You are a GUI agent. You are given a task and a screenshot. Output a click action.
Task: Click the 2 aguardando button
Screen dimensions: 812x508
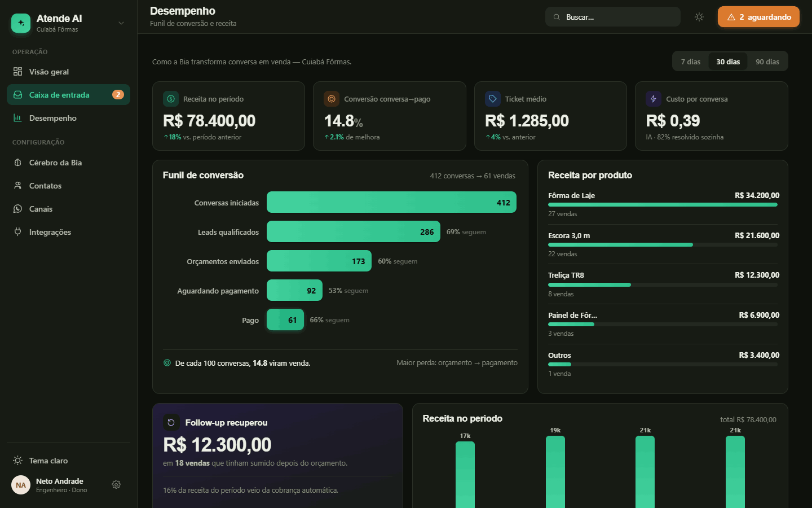tap(758, 17)
